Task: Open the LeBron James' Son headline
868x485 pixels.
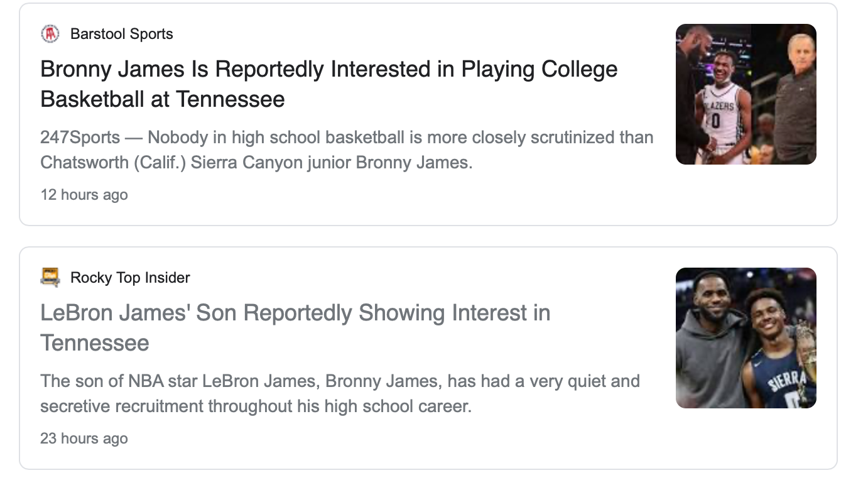Action: [295, 313]
